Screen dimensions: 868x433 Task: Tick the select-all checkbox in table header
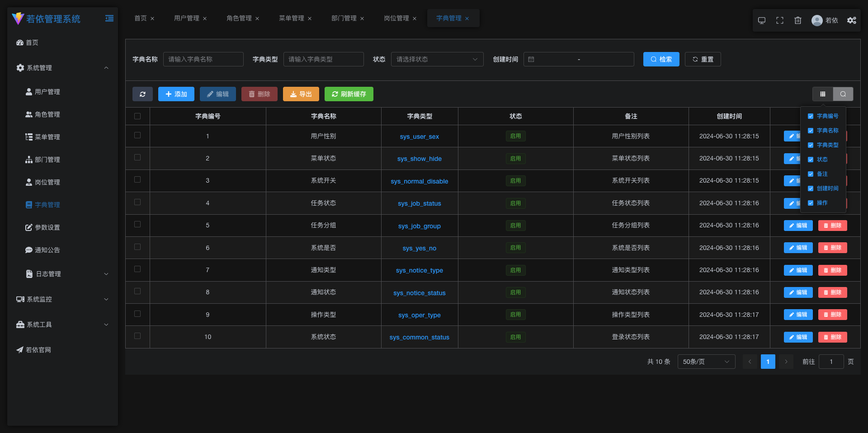(137, 116)
